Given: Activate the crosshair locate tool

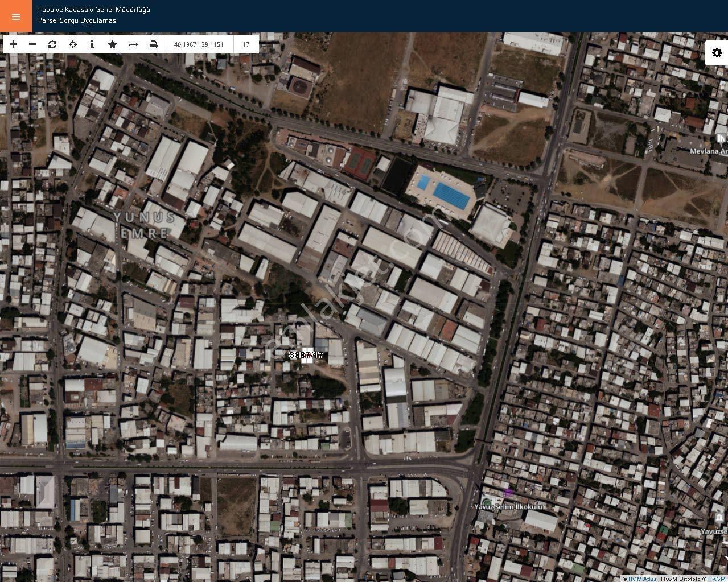Looking at the screenshot, I should [x=73, y=44].
